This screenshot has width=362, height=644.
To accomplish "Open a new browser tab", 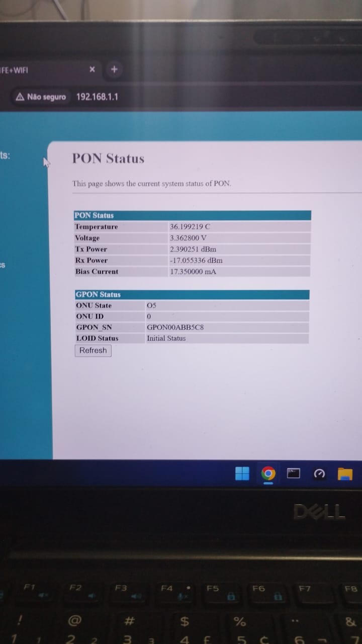I will click(114, 69).
